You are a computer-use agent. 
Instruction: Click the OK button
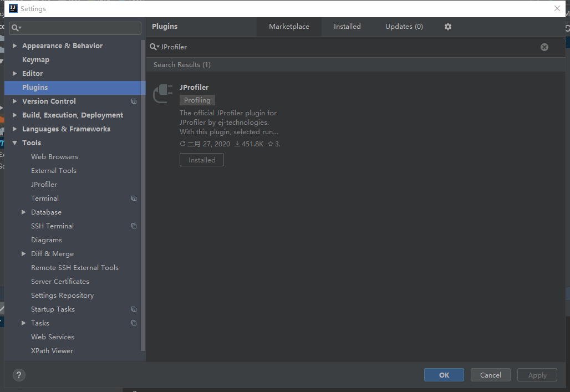[444, 375]
